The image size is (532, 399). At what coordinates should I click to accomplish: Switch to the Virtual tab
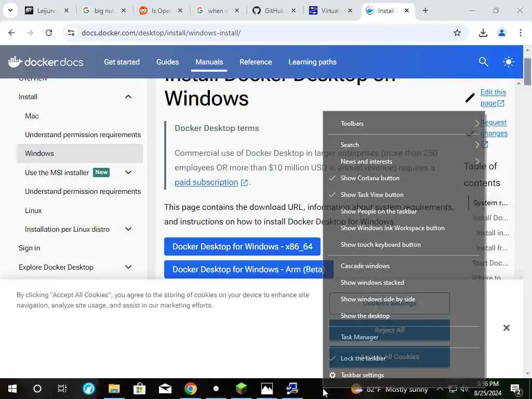coord(330,10)
